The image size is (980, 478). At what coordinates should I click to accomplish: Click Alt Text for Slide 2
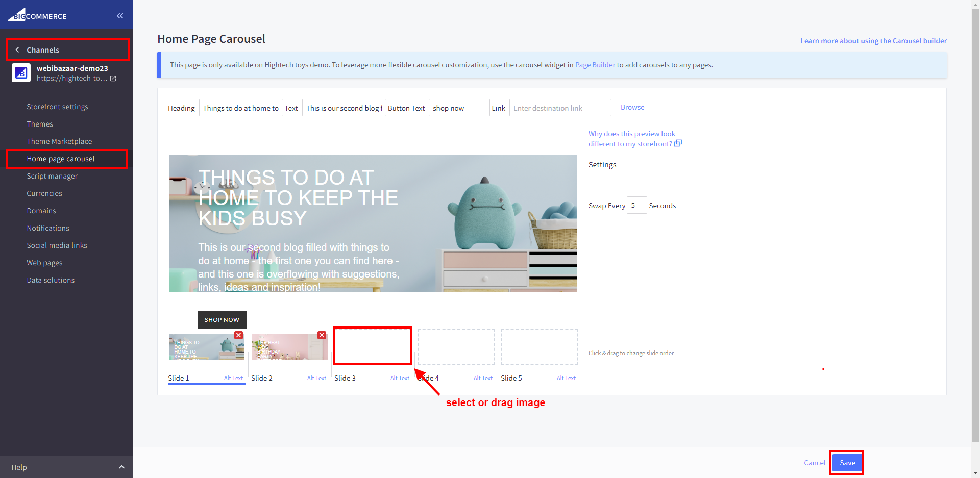tap(316, 378)
